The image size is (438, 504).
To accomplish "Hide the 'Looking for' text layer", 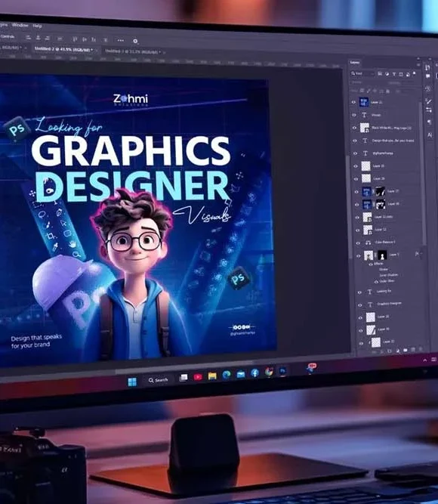I will pos(359,292).
